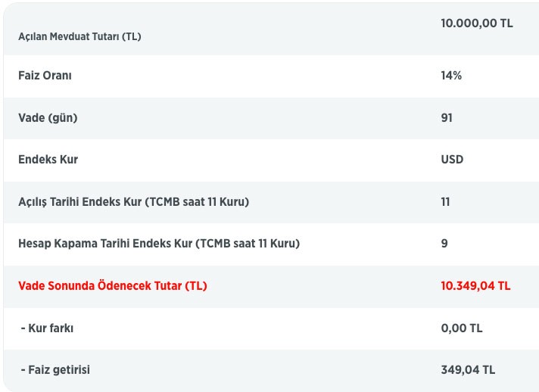The image size is (539, 392).
Task: Select the 349,04 TL interest return value
Action: coord(468,370)
